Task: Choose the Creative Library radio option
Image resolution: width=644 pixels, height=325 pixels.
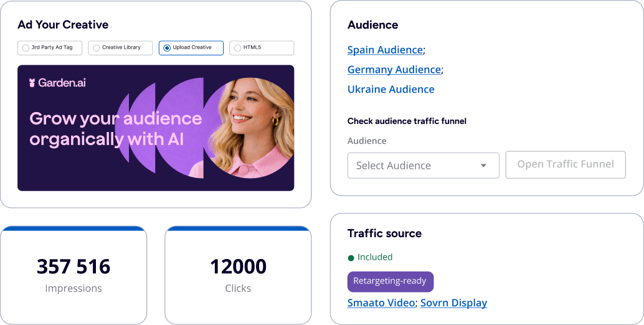Action: pos(97,48)
